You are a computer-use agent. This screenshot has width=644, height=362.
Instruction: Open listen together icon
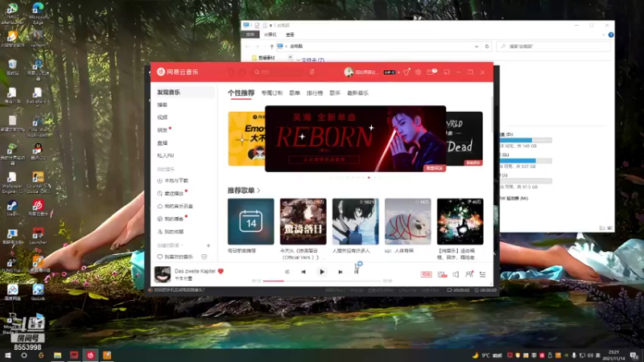coord(469,274)
